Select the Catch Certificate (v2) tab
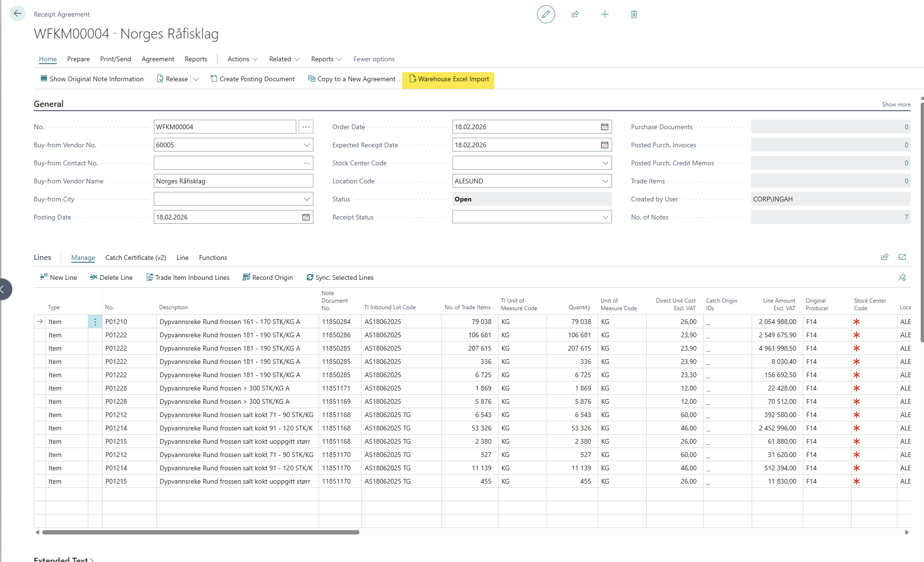This screenshot has height=562, width=924. 135,257
